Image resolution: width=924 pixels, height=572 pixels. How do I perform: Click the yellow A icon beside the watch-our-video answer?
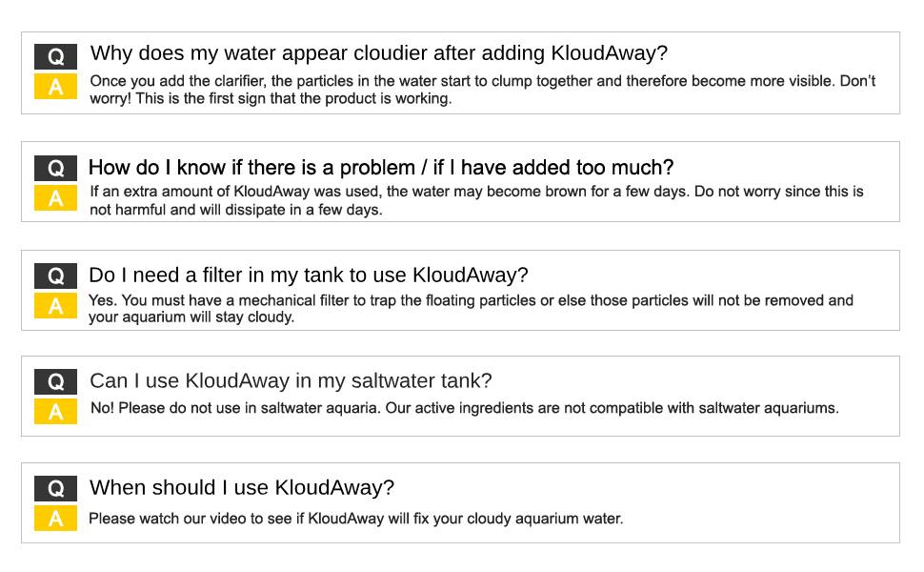point(55,519)
